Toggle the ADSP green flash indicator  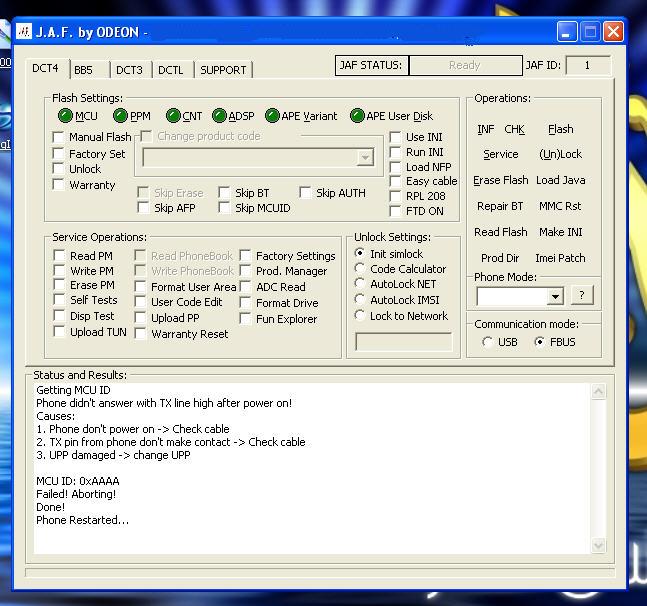click(219, 116)
